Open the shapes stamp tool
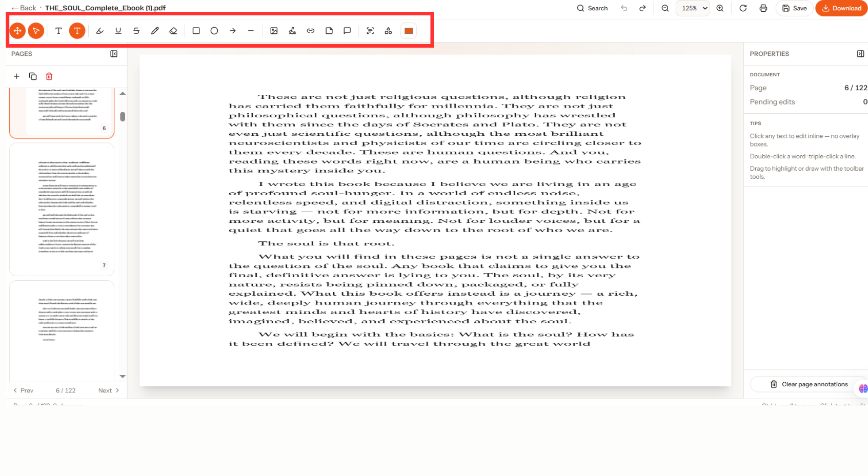The image size is (868, 476). pos(388,31)
